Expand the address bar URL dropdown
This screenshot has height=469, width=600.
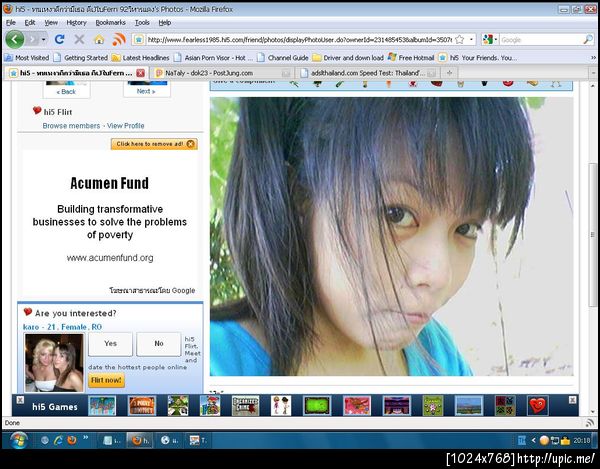[471, 39]
